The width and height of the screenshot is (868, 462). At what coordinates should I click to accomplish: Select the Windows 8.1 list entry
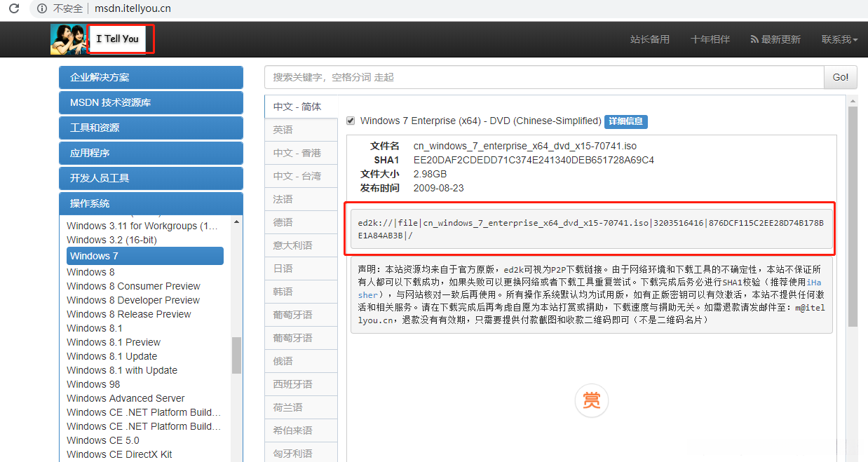pyautogui.click(x=95, y=328)
